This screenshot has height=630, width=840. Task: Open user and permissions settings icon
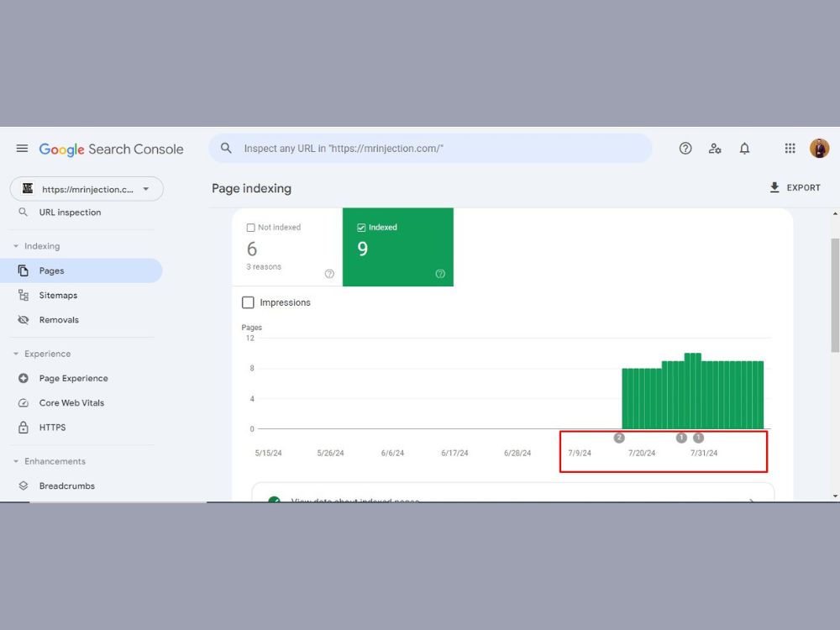(x=715, y=149)
